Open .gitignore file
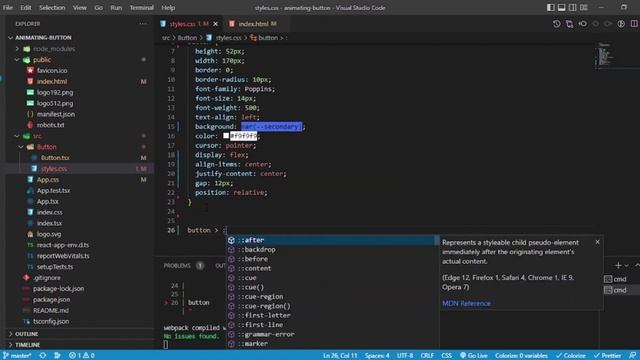This screenshot has width=640, height=360. coord(47,278)
